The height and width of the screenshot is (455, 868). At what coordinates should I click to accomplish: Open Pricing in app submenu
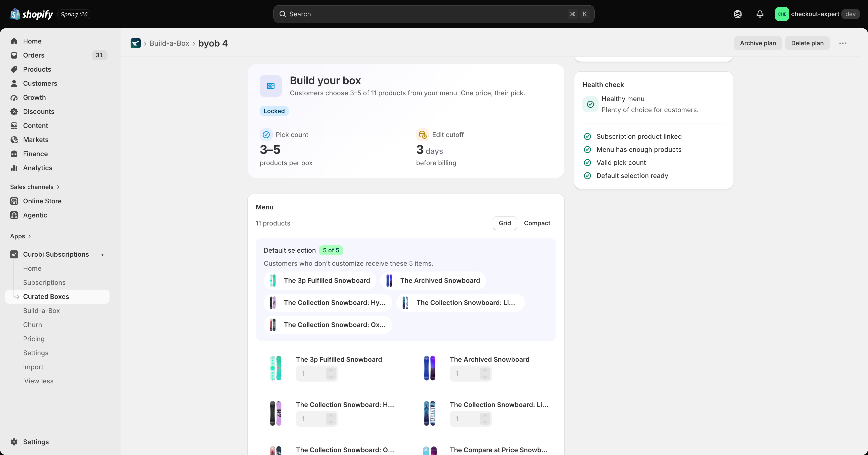(x=34, y=339)
